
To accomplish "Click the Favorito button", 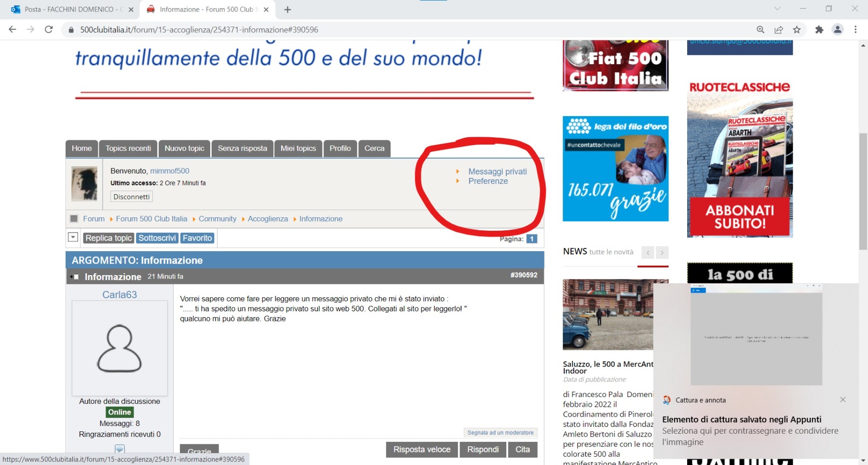I will (197, 238).
